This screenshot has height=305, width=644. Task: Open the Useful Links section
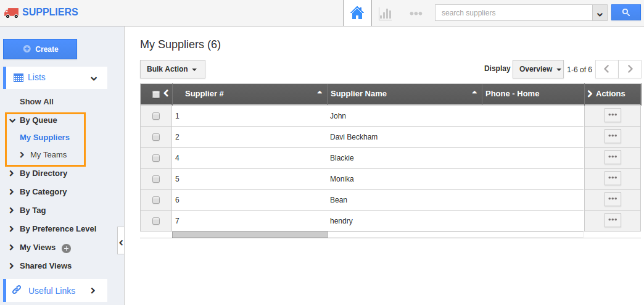coord(55,291)
